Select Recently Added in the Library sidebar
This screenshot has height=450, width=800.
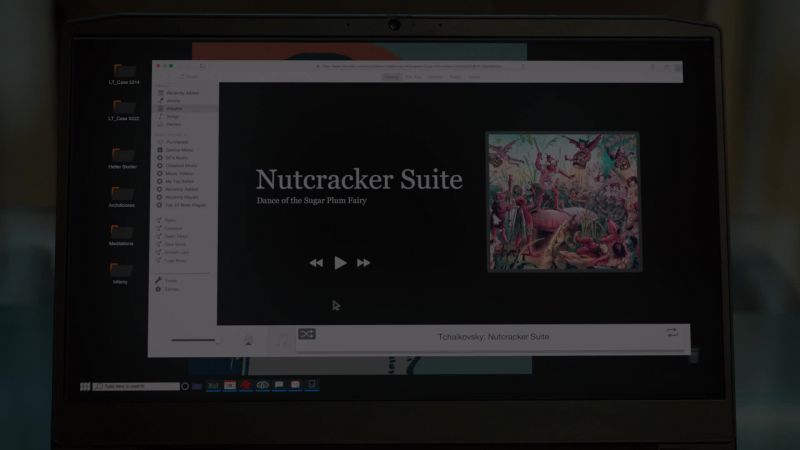pos(178,93)
